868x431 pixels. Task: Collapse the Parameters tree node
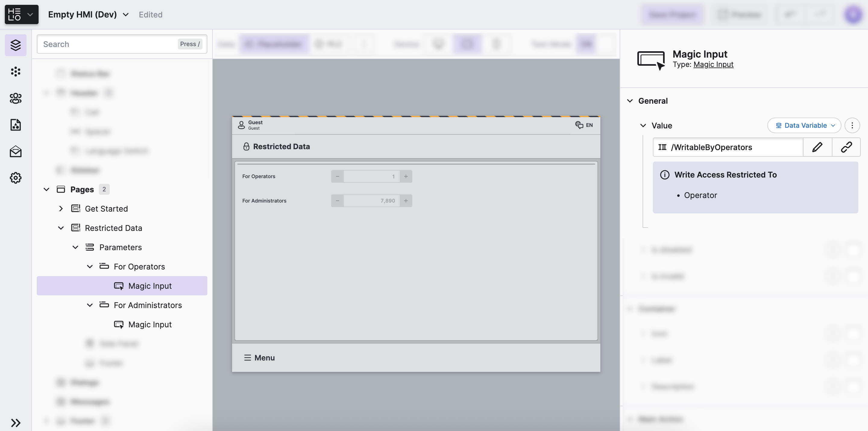click(75, 247)
